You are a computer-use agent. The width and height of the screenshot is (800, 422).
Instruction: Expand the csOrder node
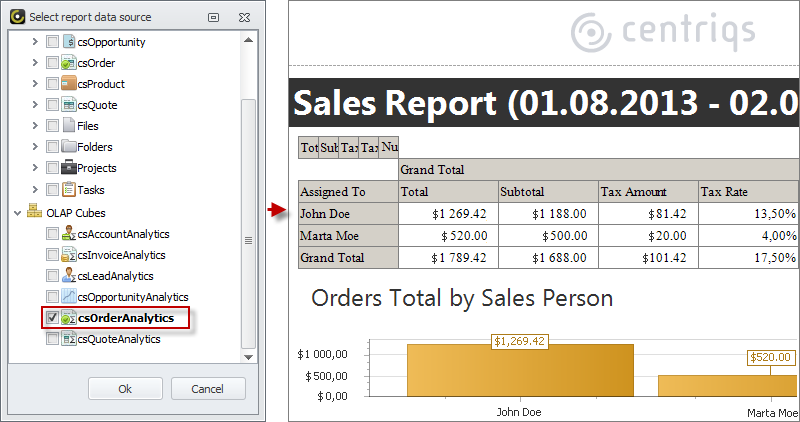tap(35, 62)
